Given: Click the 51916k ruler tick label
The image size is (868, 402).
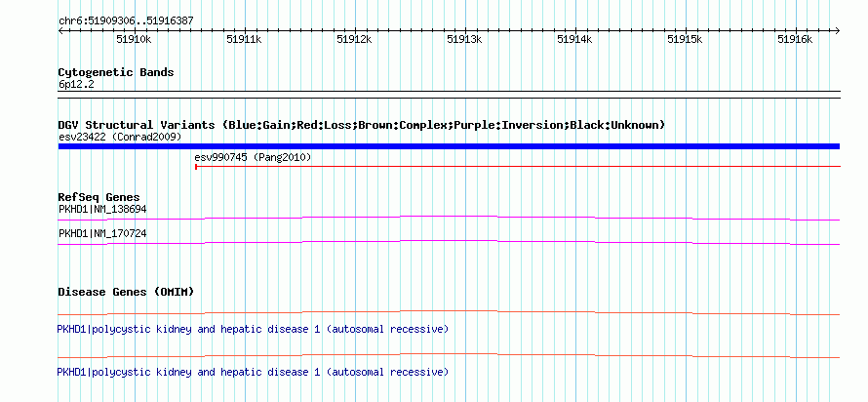Looking at the screenshot, I should [795, 39].
